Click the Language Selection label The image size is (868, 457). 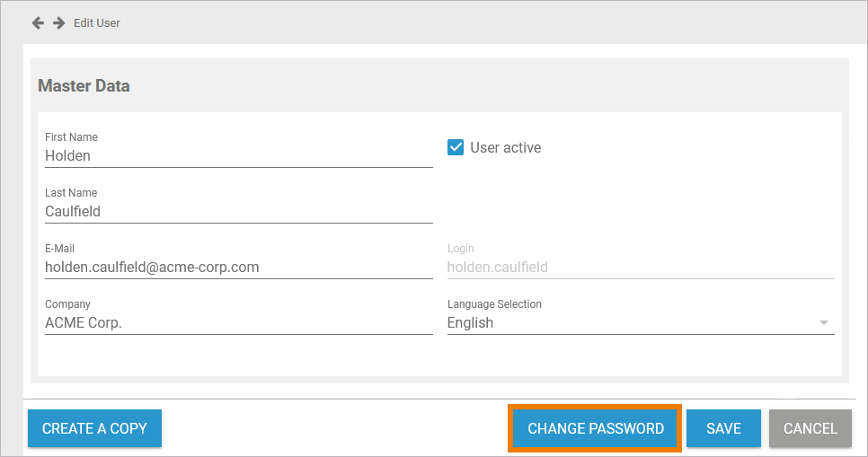[x=494, y=303]
